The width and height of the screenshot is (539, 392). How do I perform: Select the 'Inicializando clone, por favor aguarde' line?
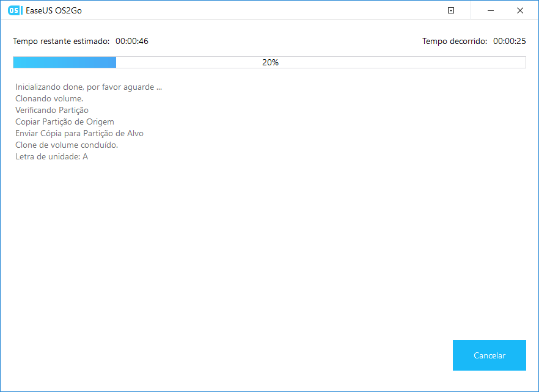pos(89,87)
